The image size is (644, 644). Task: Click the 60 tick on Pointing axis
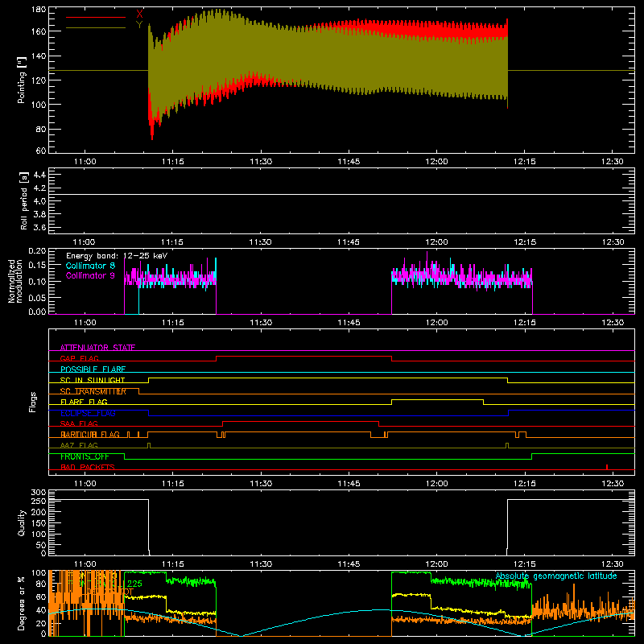41,151
